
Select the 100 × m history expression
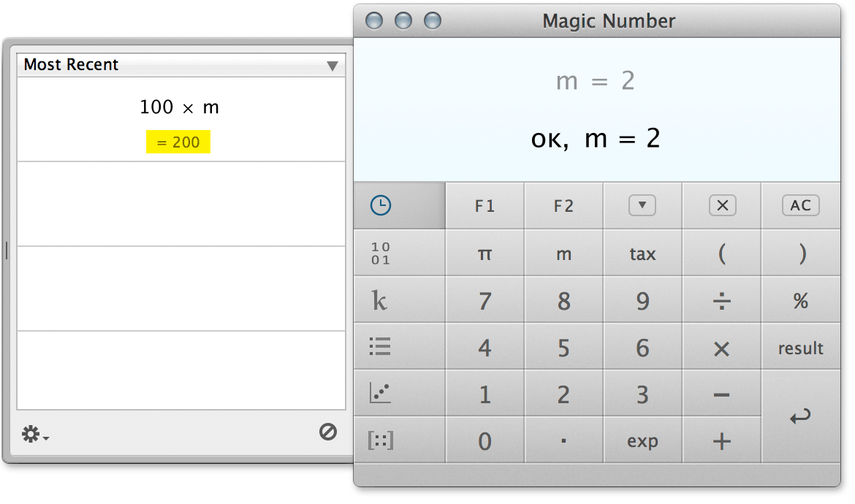tap(179, 107)
